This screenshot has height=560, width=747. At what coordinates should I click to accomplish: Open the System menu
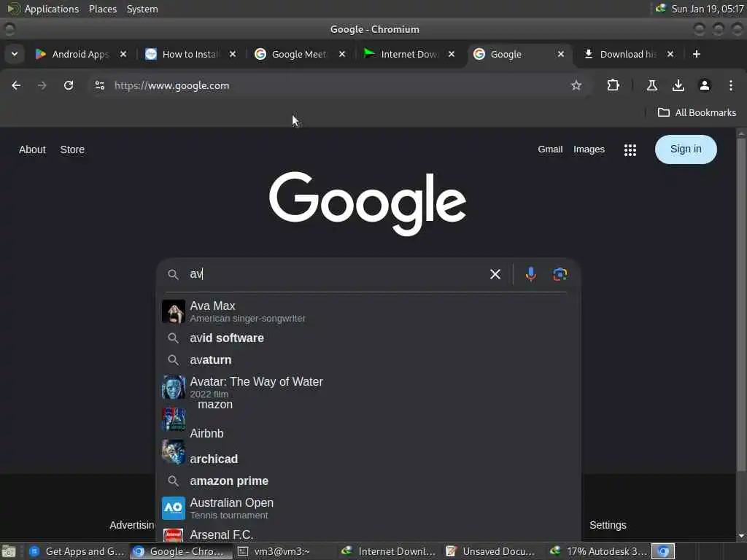[x=142, y=9]
